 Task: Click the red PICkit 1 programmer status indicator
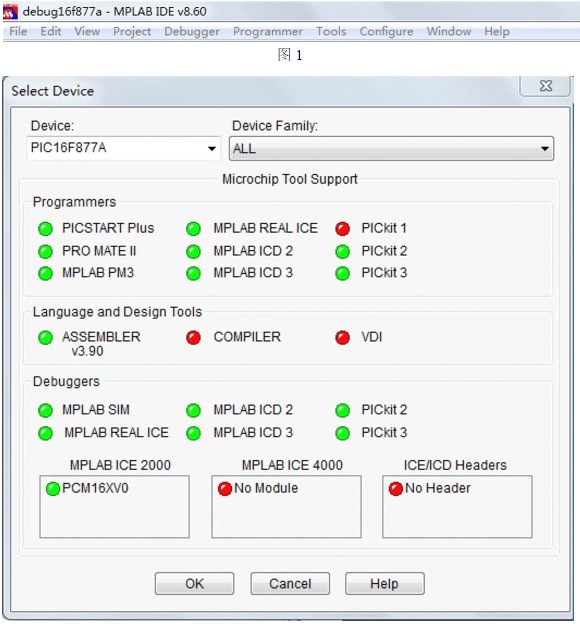pos(342,229)
